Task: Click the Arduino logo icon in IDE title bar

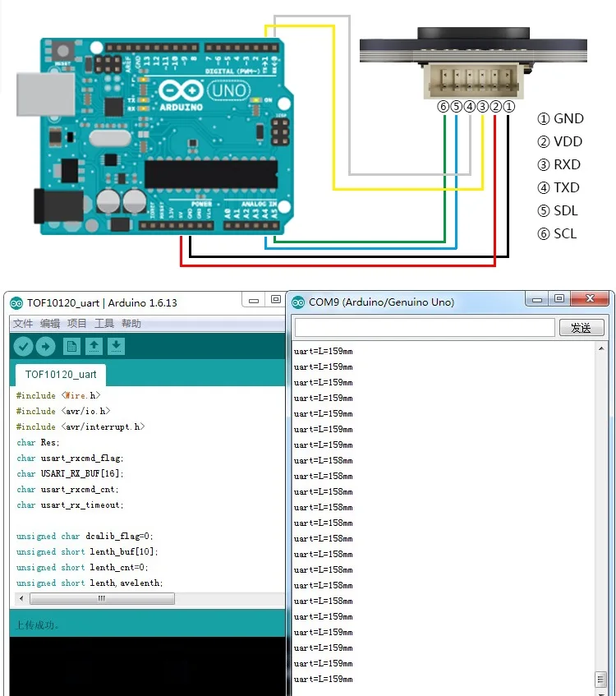Action: point(16,303)
